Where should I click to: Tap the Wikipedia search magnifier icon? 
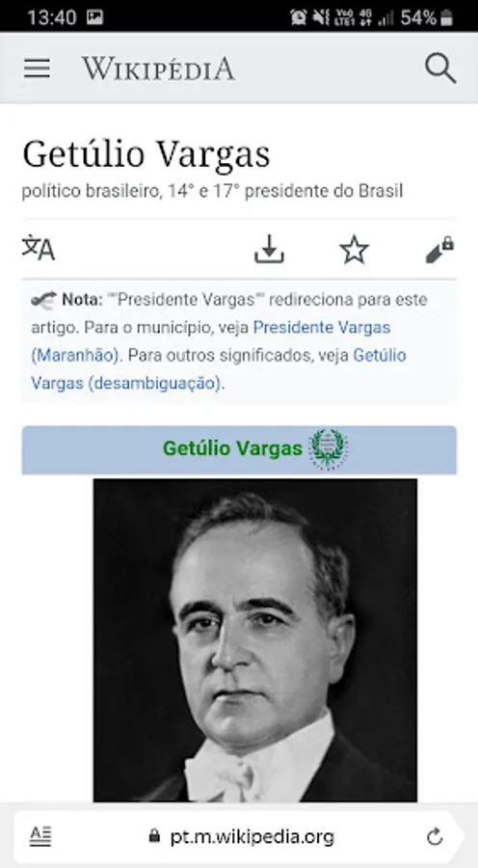(440, 68)
